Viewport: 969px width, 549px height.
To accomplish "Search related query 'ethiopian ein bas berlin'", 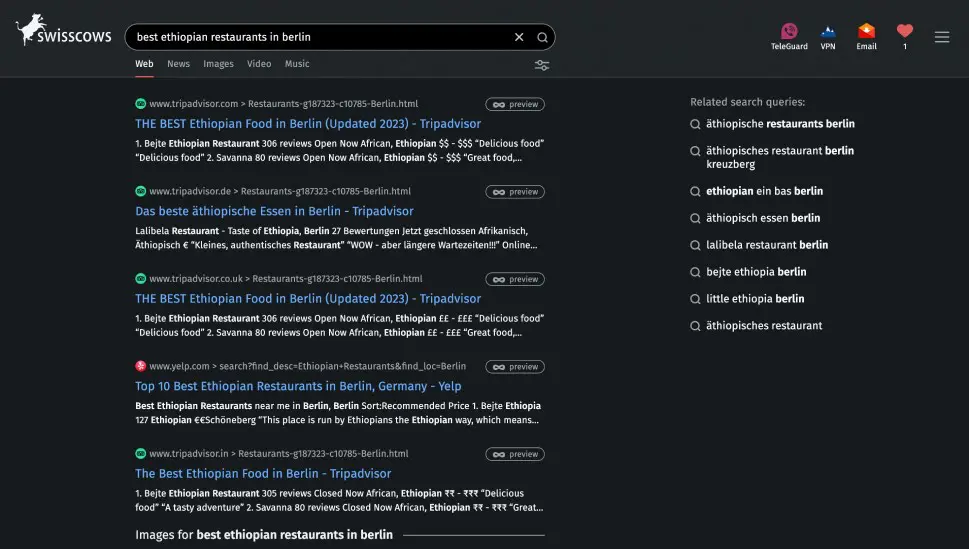I will [764, 191].
